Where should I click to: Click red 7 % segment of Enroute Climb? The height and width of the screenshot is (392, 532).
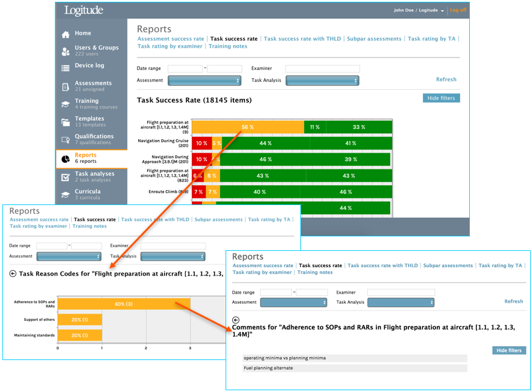tap(199, 192)
